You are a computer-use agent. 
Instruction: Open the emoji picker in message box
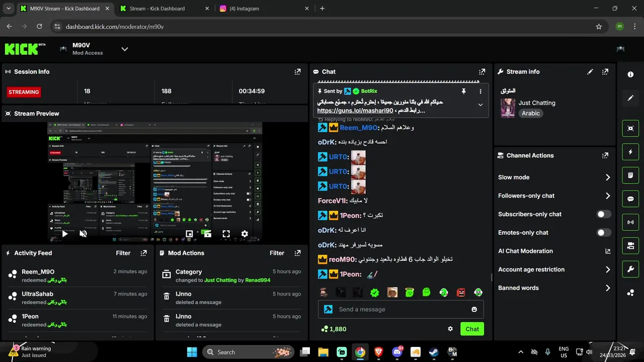coord(474,310)
